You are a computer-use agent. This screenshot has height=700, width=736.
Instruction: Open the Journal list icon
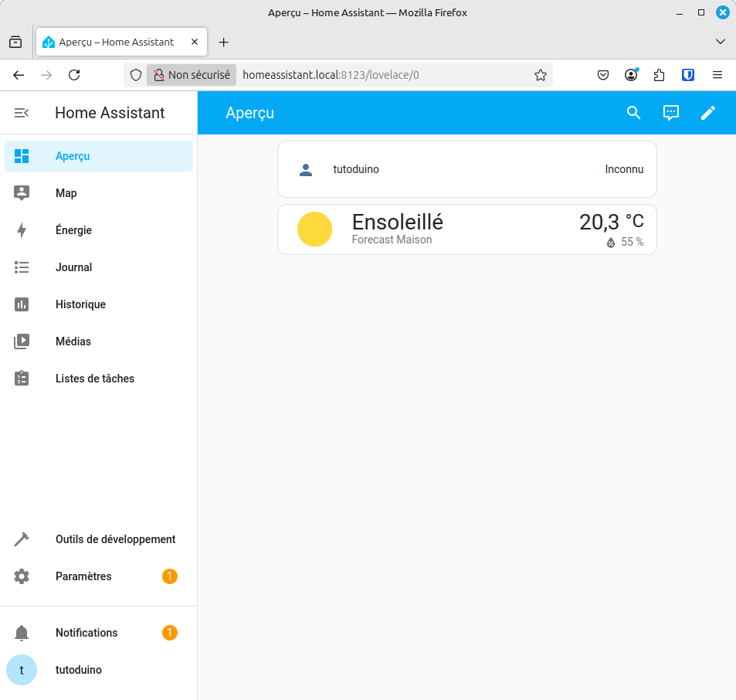pos(22,267)
